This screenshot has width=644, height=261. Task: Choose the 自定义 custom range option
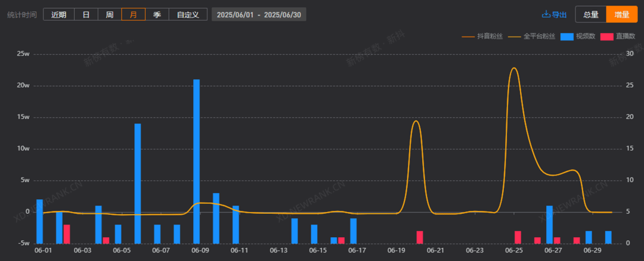pos(188,14)
